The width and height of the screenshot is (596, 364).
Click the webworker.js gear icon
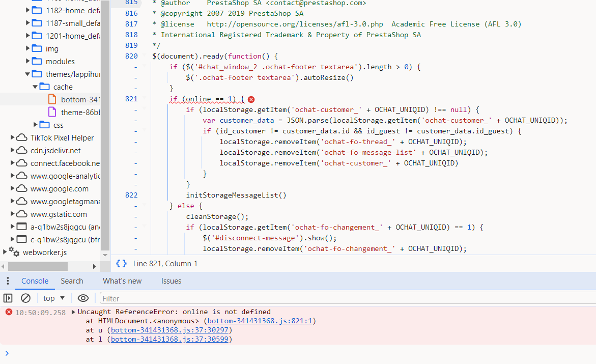(x=14, y=252)
